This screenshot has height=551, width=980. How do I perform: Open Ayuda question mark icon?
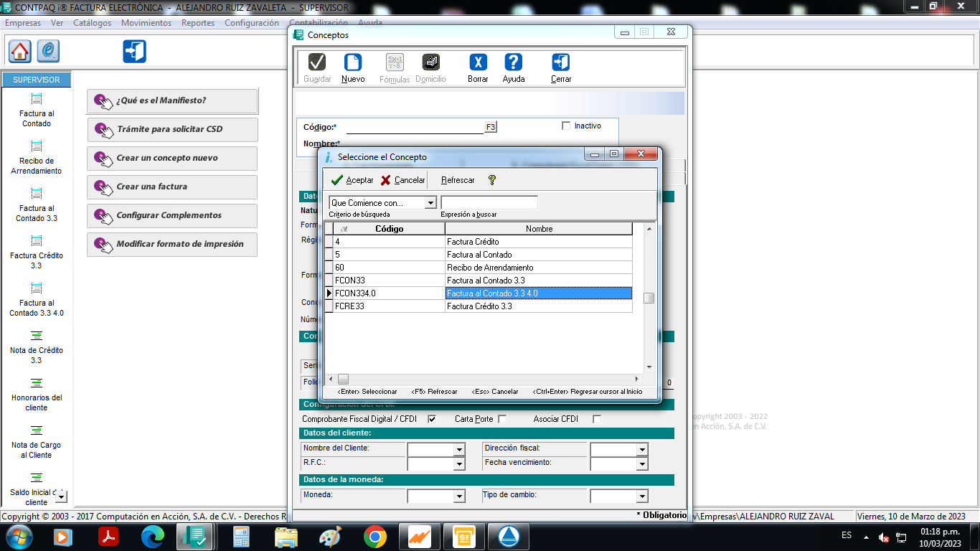tap(514, 62)
